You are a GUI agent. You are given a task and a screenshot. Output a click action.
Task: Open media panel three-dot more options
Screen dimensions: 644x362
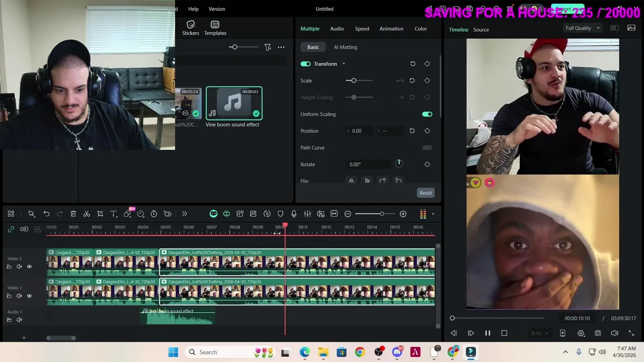[x=281, y=47]
